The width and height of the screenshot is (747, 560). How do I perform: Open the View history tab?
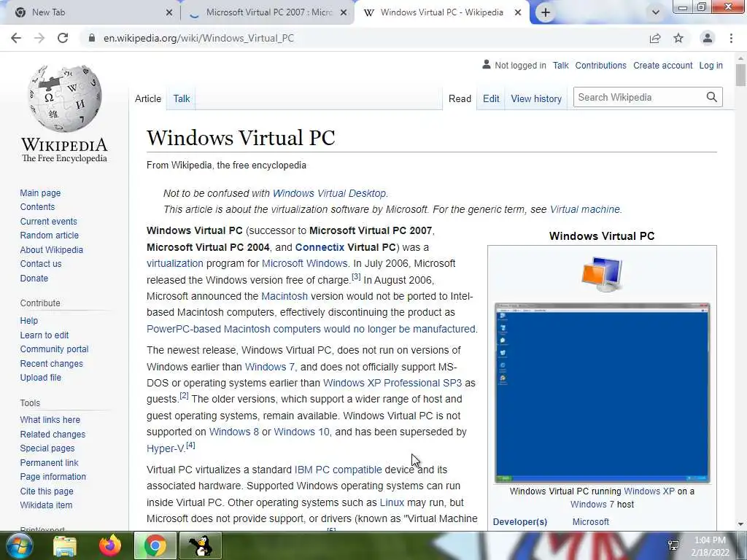(536, 98)
